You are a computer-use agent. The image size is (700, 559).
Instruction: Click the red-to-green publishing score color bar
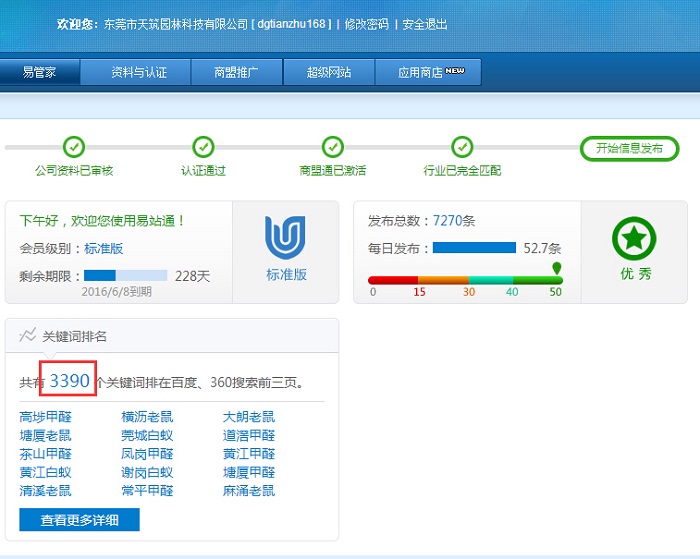464,280
